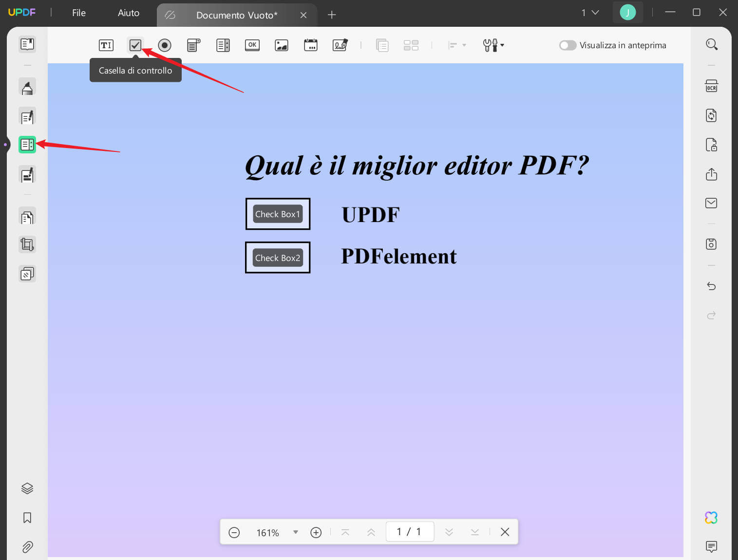The width and height of the screenshot is (738, 560).
Task: Toggle Visualizza in anteprima switch
Action: pyautogui.click(x=568, y=45)
